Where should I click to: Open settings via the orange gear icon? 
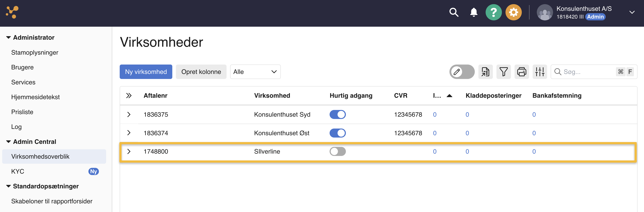click(513, 12)
